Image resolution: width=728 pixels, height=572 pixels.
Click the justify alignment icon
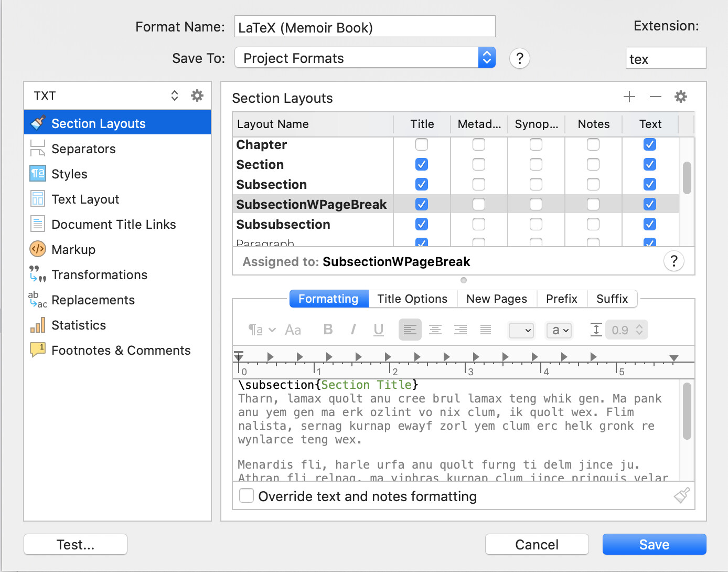tap(486, 330)
